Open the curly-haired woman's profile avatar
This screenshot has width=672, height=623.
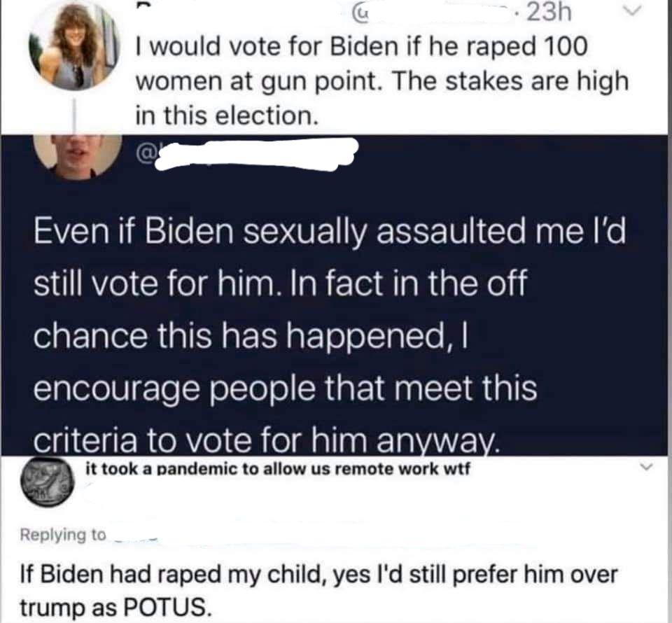point(75,47)
